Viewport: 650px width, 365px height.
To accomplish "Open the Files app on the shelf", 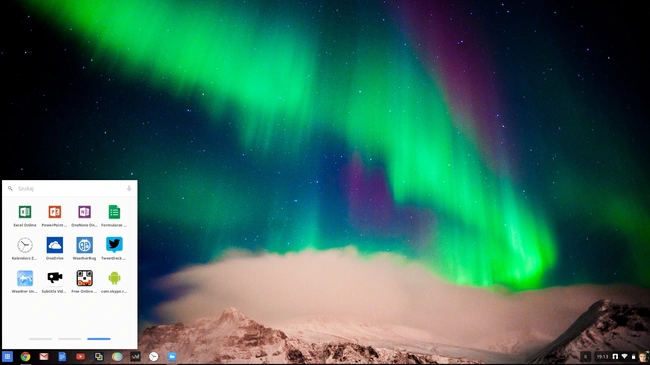I will click(172, 356).
